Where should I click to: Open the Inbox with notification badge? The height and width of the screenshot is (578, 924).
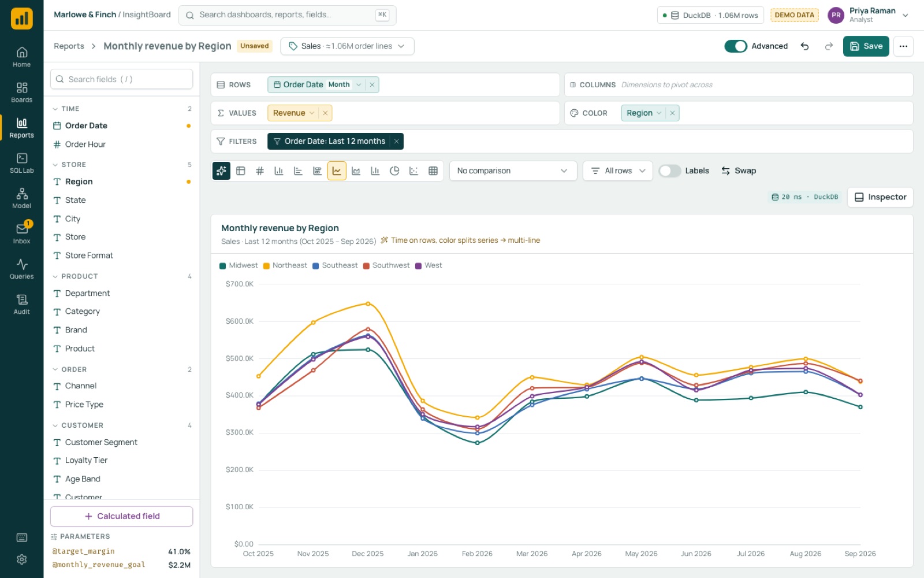point(22,234)
